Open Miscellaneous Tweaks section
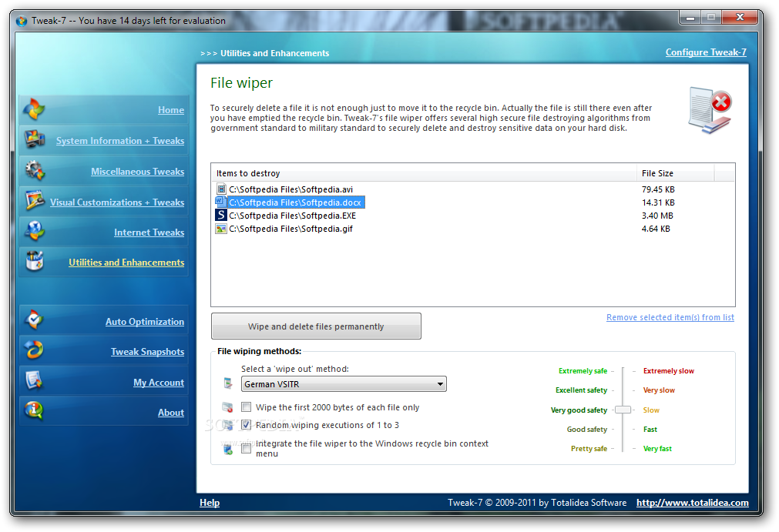This screenshot has height=532, width=779. 138,172
